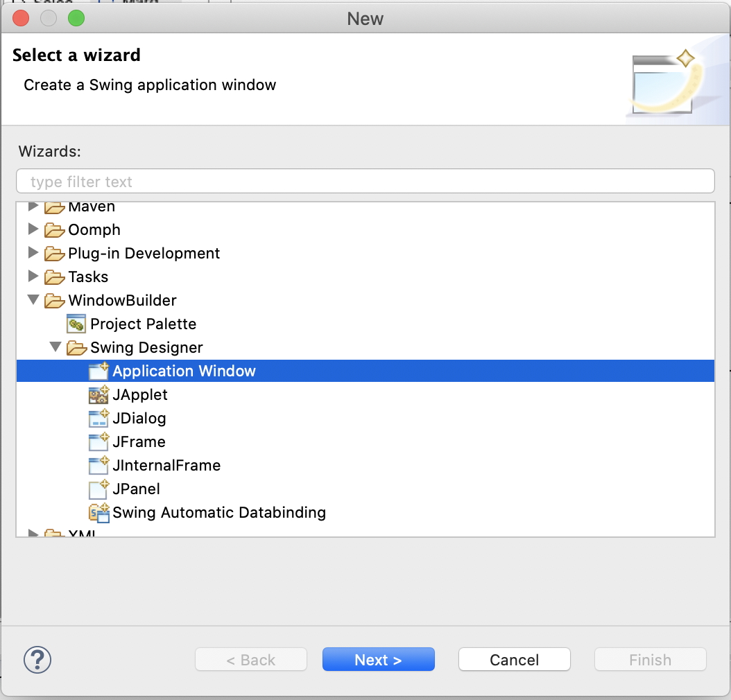
Task: Collapse the Swing Designer folder
Action: (x=55, y=347)
